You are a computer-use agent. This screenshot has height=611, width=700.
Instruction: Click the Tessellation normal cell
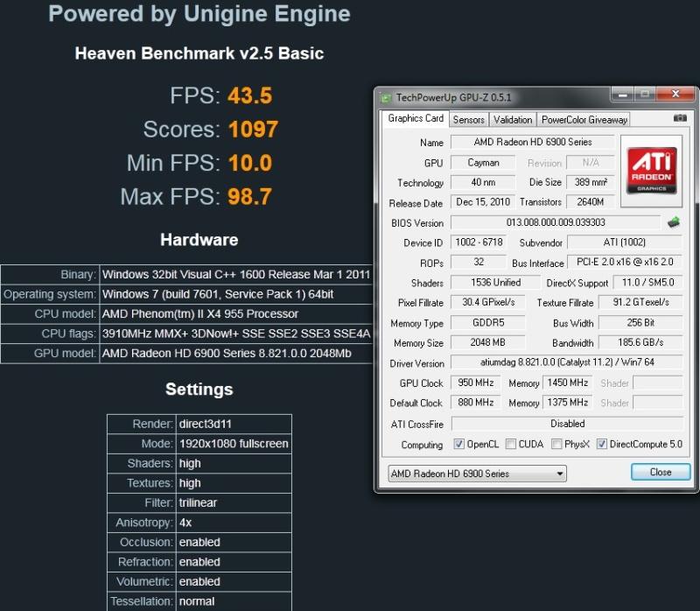pos(234,601)
